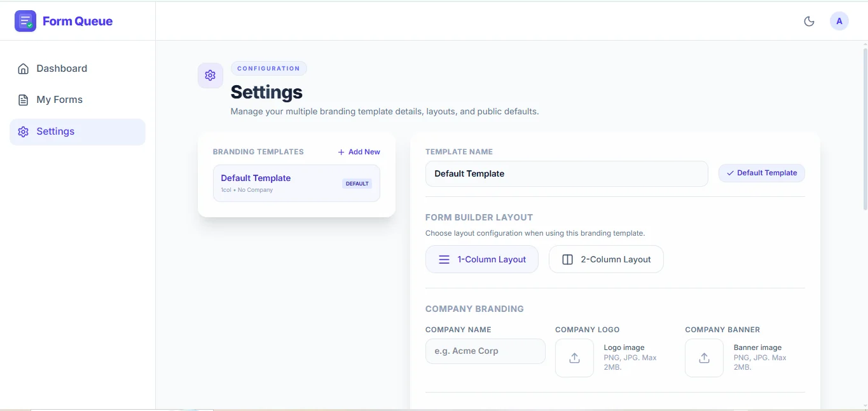The image size is (868, 411).
Task: Toggle the Default Template checkmark pill
Action: pyautogui.click(x=762, y=173)
